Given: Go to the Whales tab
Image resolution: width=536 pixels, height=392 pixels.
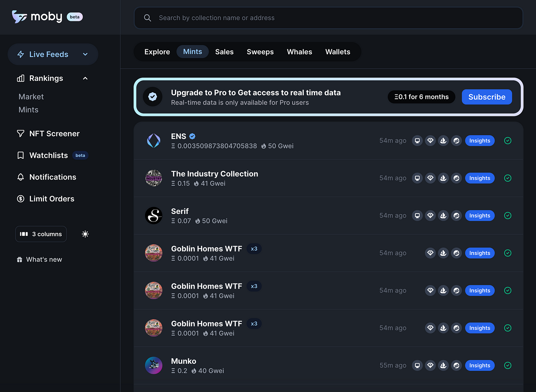Looking at the screenshot, I should [x=299, y=52].
